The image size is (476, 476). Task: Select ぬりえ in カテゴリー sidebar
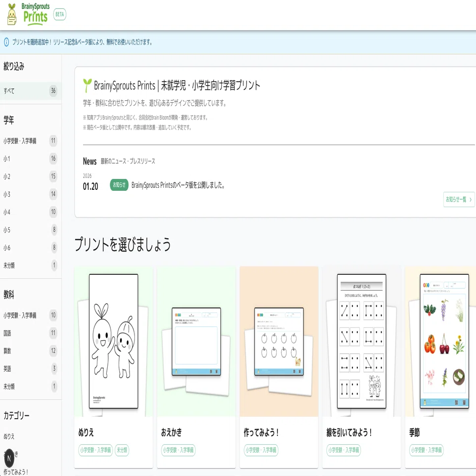tap(31, 436)
